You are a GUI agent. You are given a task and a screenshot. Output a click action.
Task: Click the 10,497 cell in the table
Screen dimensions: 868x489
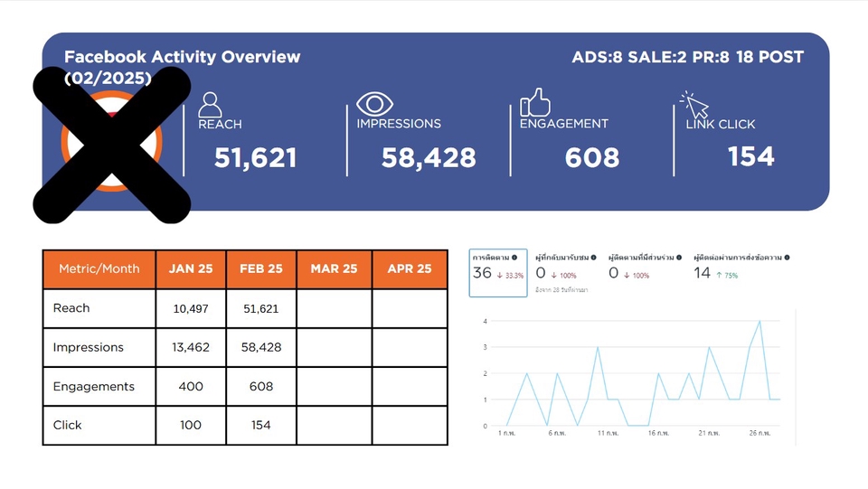coord(191,308)
